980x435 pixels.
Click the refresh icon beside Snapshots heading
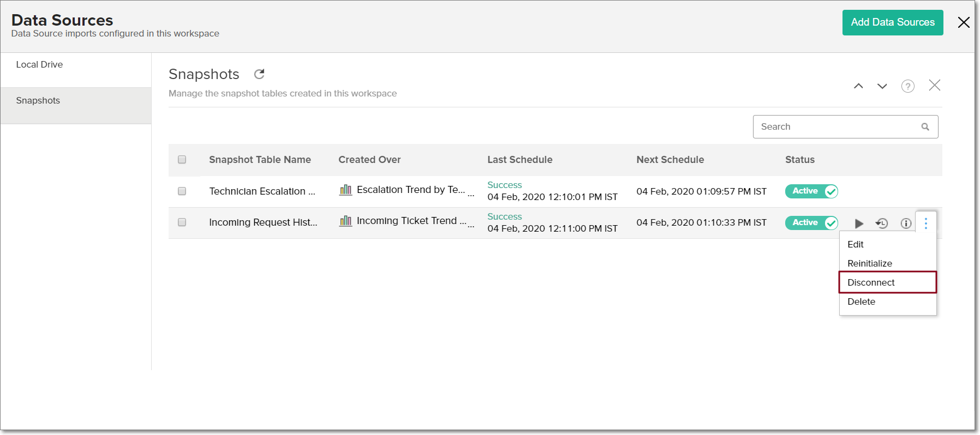point(259,74)
